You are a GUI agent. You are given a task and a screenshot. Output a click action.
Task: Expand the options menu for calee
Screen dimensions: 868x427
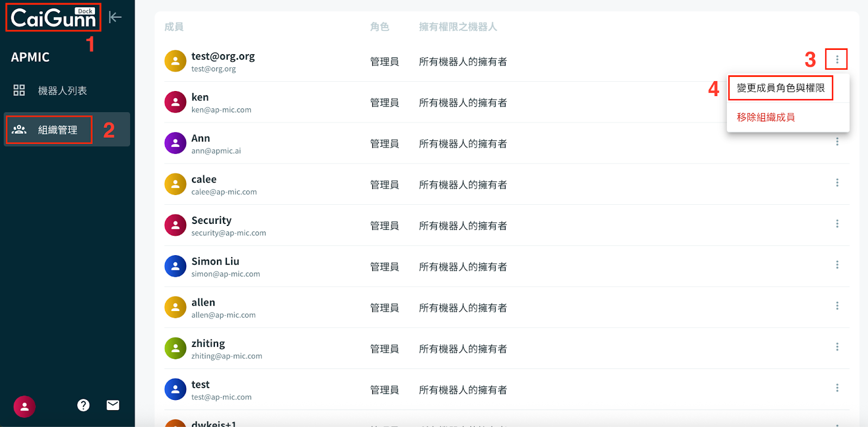837,183
